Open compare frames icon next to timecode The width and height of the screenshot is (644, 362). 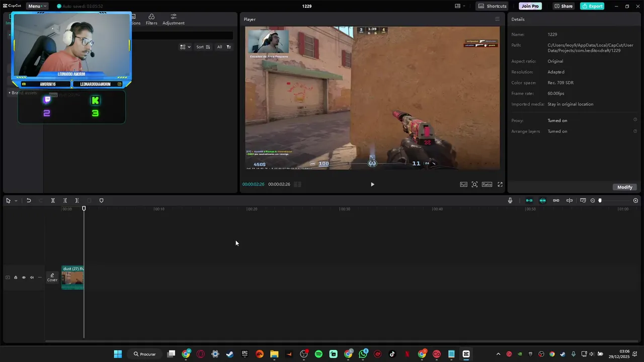[297, 185]
